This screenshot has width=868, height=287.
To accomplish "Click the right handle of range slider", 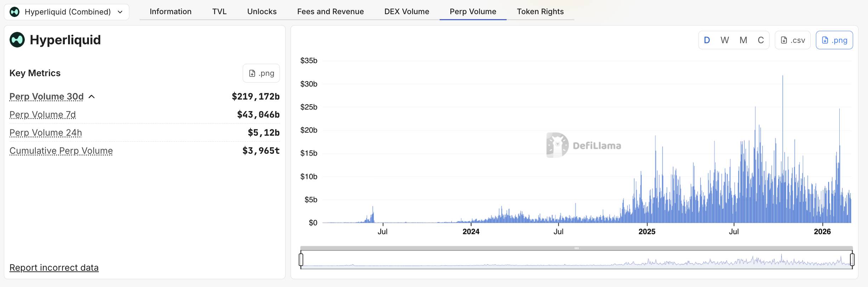I will (x=852, y=259).
